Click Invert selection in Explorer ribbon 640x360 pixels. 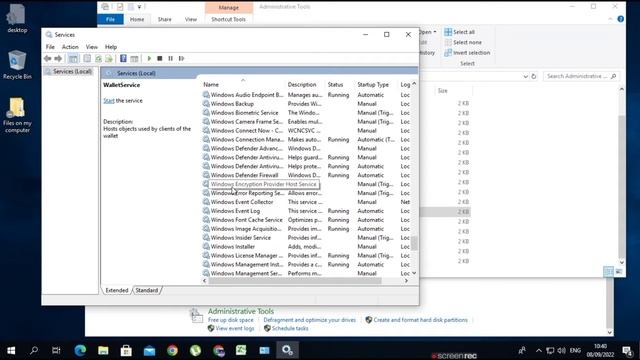pos(467,53)
